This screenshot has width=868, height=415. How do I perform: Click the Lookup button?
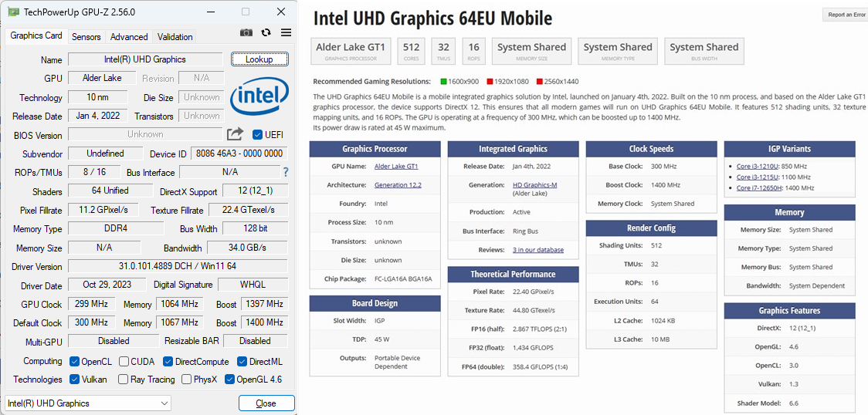pyautogui.click(x=259, y=59)
